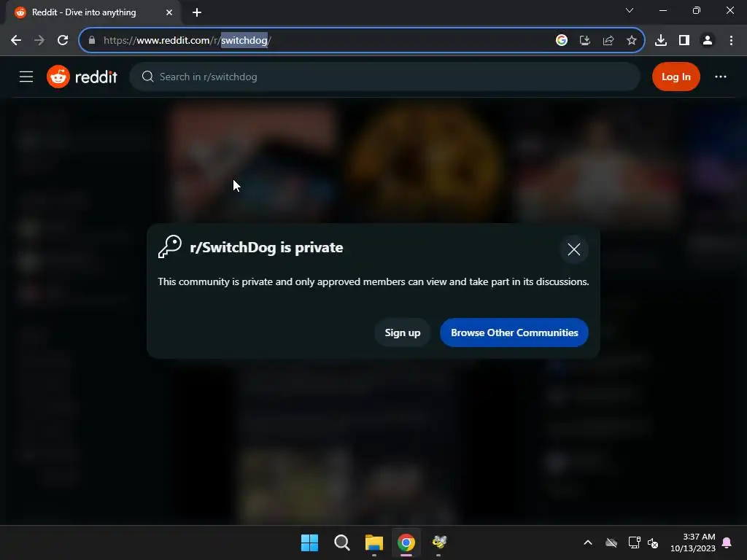The width and height of the screenshot is (747, 560).
Task: Sign up for Reddit
Action: (x=403, y=332)
